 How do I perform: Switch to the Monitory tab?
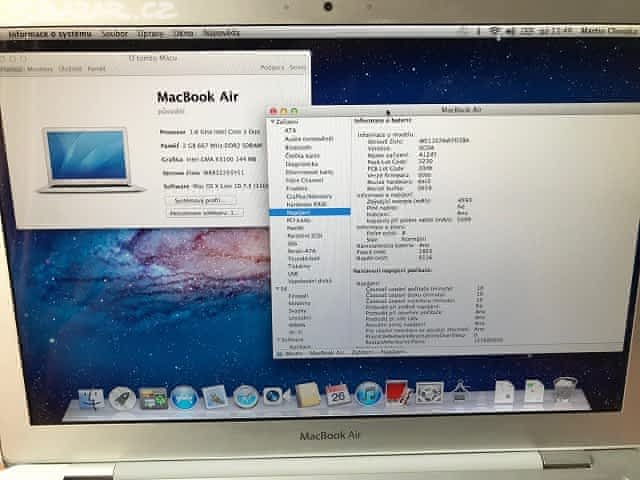click(40, 69)
